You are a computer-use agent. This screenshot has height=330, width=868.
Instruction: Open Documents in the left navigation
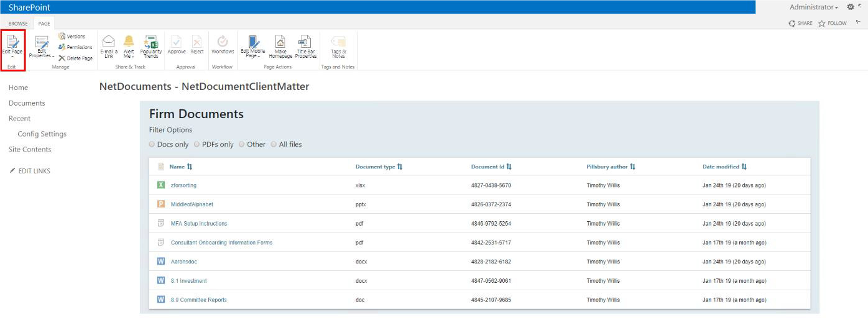pos(27,103)
